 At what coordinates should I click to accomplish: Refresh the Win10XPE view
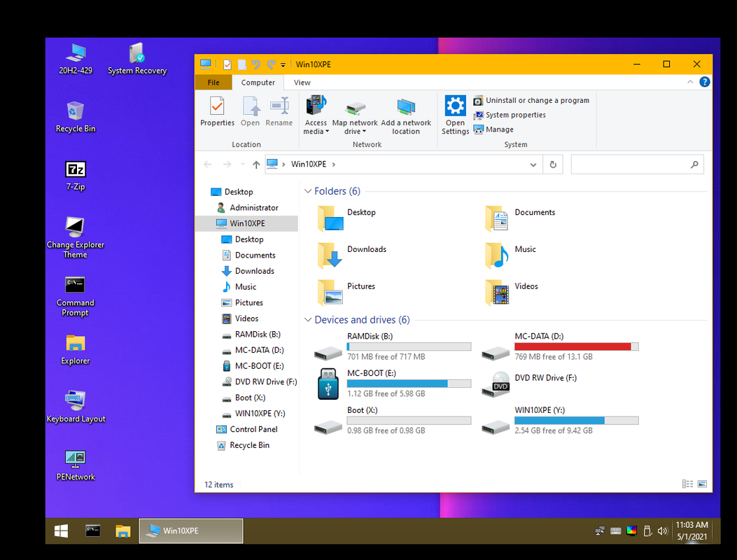click(553, 164)
